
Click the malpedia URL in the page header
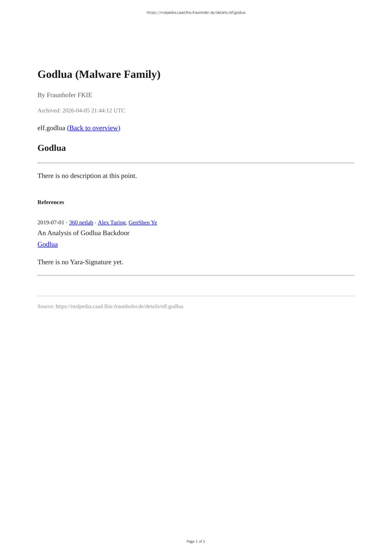coord(196,13)
